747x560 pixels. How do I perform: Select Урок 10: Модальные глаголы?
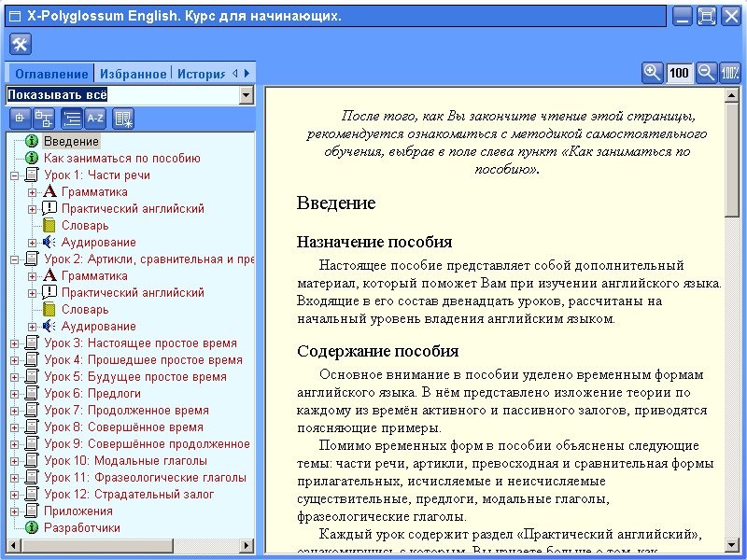pos(126,460)
